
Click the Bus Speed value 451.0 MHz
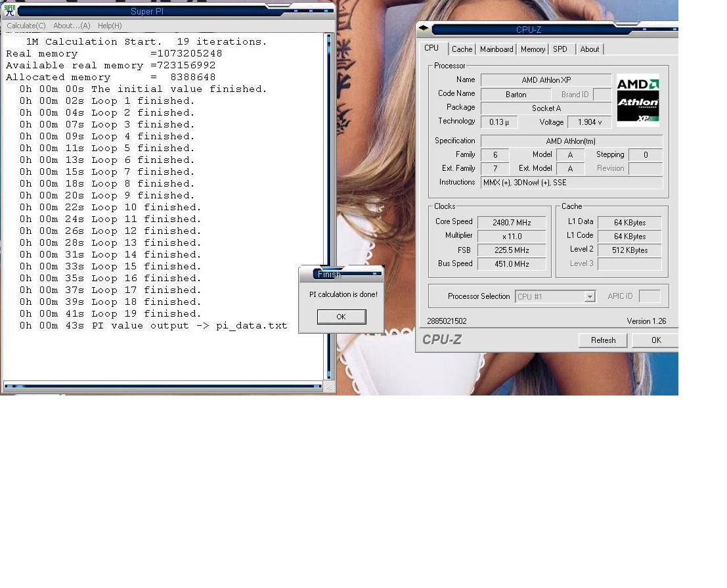(512, 264)
